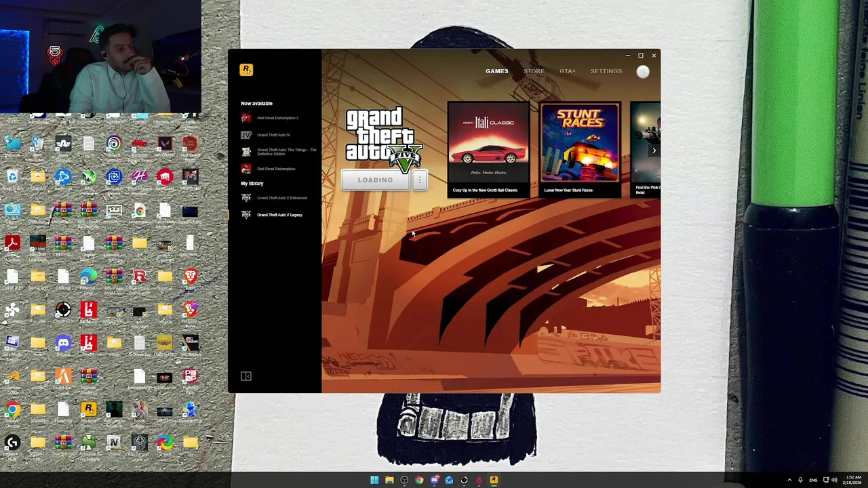Image resolution: width=868 pixels, height=488 pixels.
Task: Open the GTA+ tab
Action: (568, 71)
